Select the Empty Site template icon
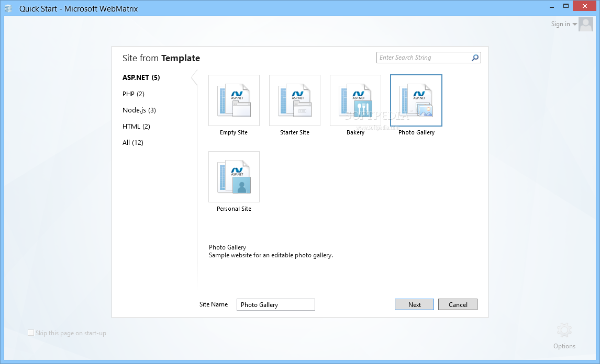The image size is (600, 364). (234, 100)
